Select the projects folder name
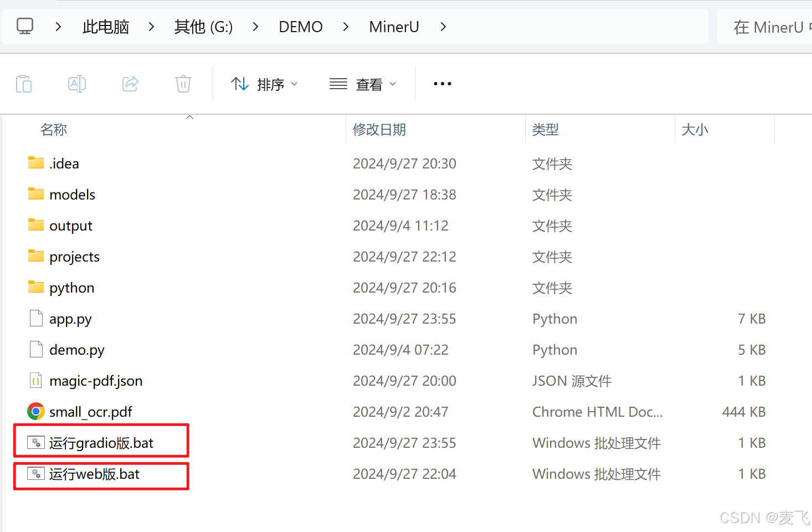This screenshot has width=812, height=532. pyautogui.click(x=75, y=257)
